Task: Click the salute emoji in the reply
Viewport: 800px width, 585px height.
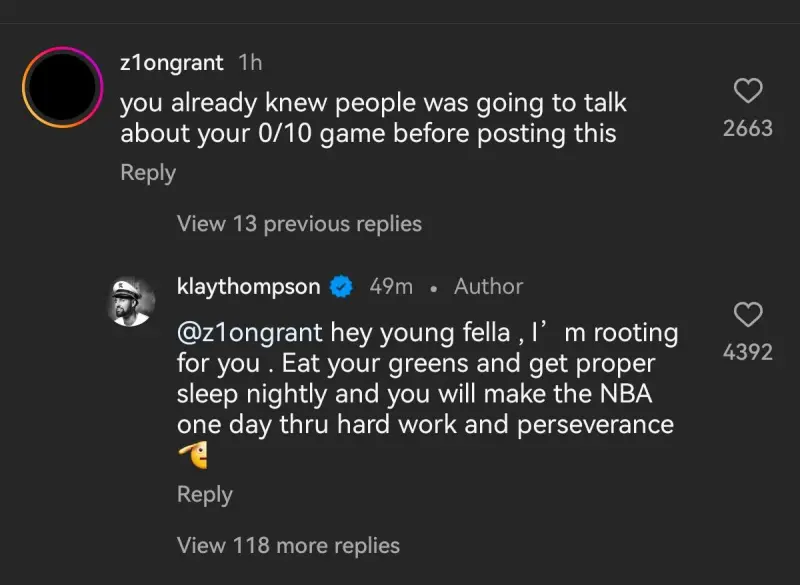Action: (x=192, y=457)
